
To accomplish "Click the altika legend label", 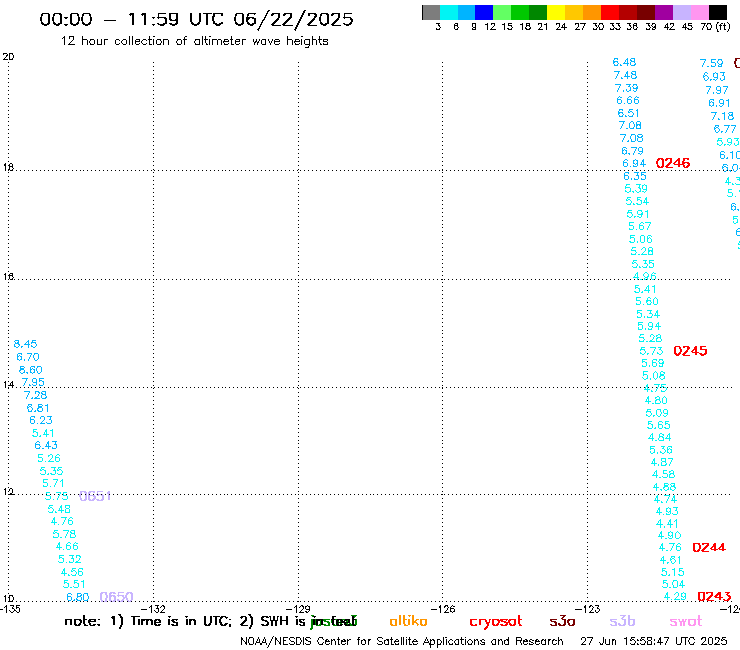I will pyautogui.click(x=408, y=621).
